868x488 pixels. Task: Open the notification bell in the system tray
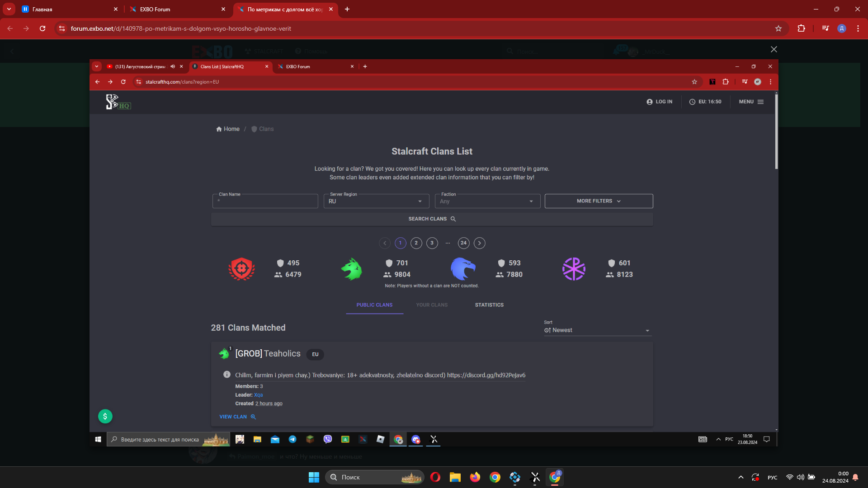click(855, 477)
